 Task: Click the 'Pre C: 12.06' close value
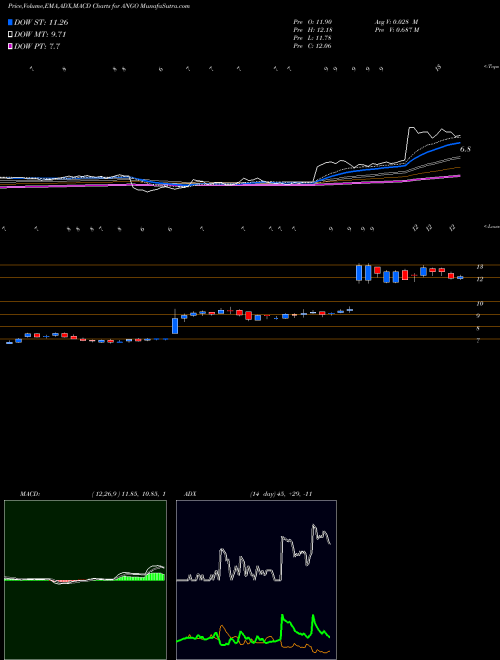(313, 46)
